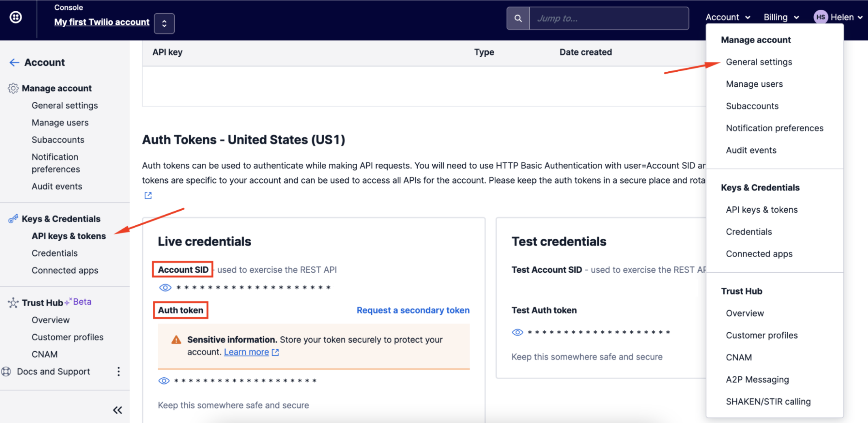Select Manage users in the Account dropdown
The image size is (868, 423).
click(755, 84)
